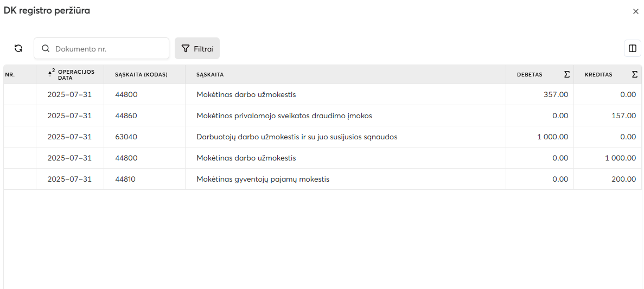Click the column layout settings icon
Screen dimensions: 644x289
pos(632,48)
